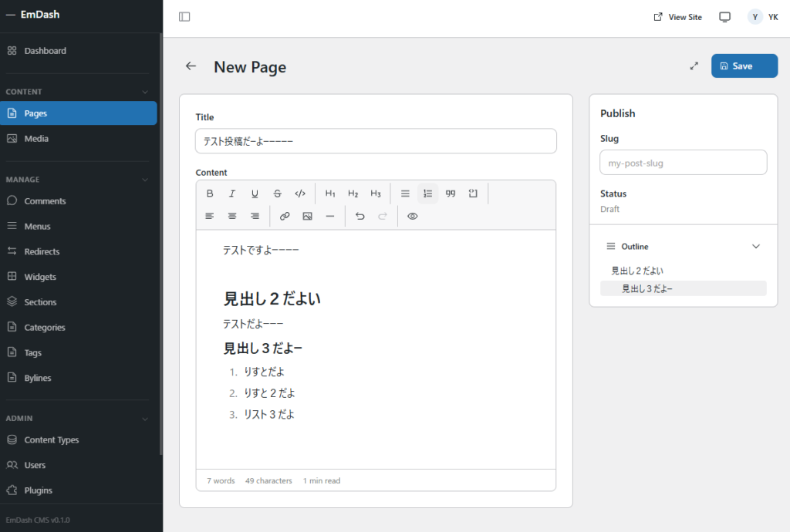
Task: Insert an image into content
Action: [307, 217]
